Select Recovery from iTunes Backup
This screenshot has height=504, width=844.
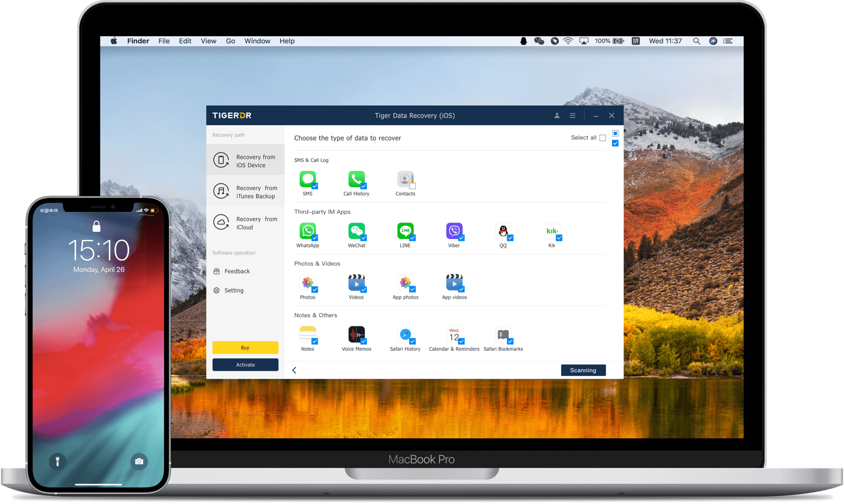point(245,192)
